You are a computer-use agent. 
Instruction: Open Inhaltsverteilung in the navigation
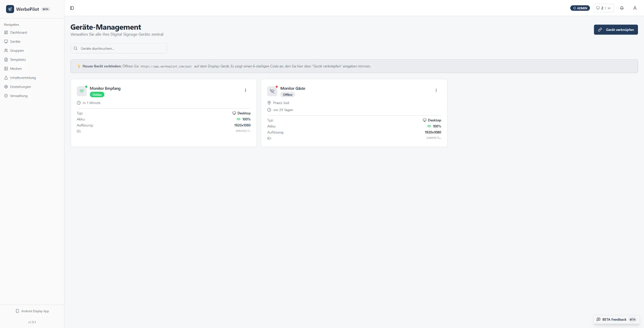click(23, 78)
